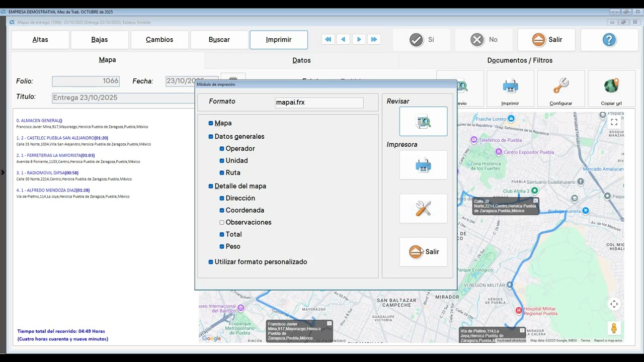
Task: Open the tools configuration icon in print dialog
Action: pyautogui.click(x=423, y=208)
